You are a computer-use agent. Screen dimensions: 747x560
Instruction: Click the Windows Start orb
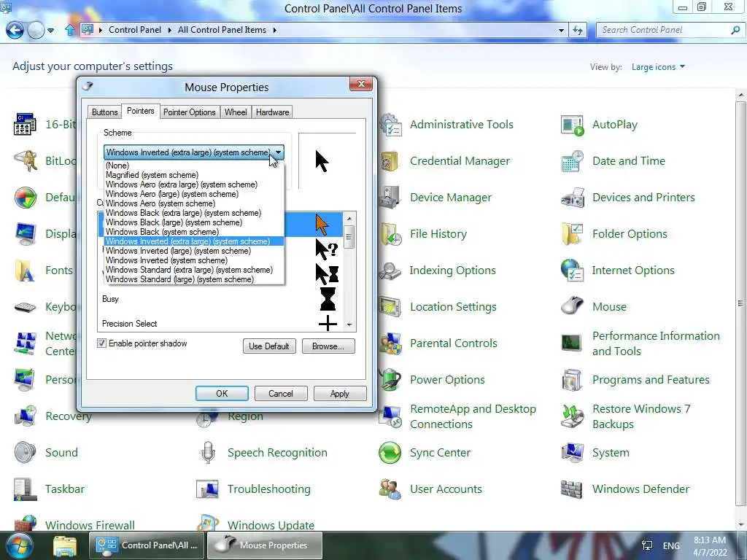coord(18,545)
